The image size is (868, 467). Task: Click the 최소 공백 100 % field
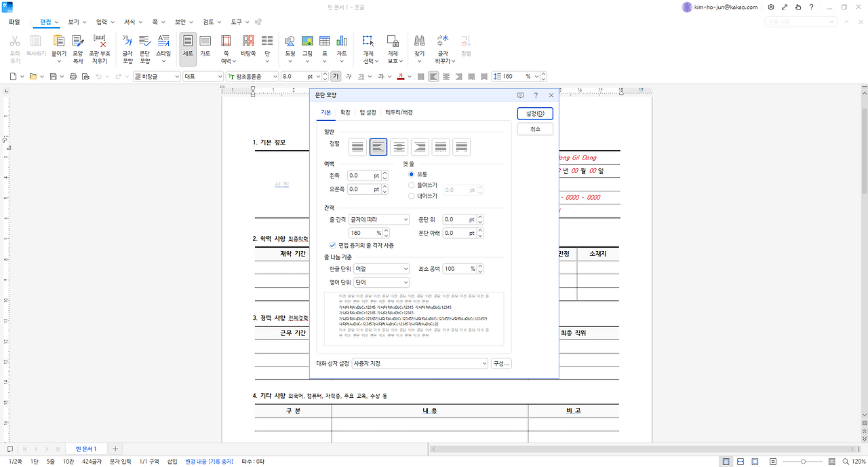click(x=460, y=269)
